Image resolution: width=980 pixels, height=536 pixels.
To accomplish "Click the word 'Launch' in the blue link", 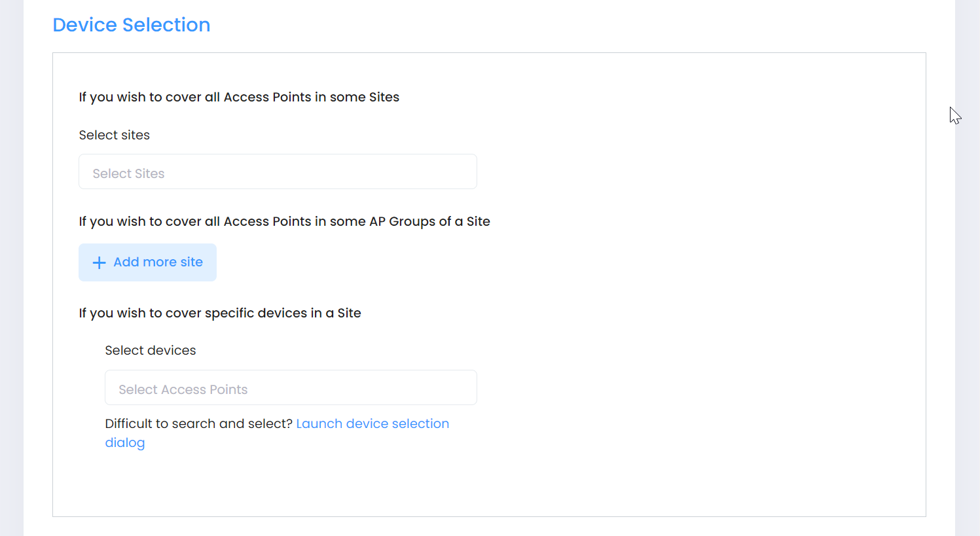I will point(319,423).
